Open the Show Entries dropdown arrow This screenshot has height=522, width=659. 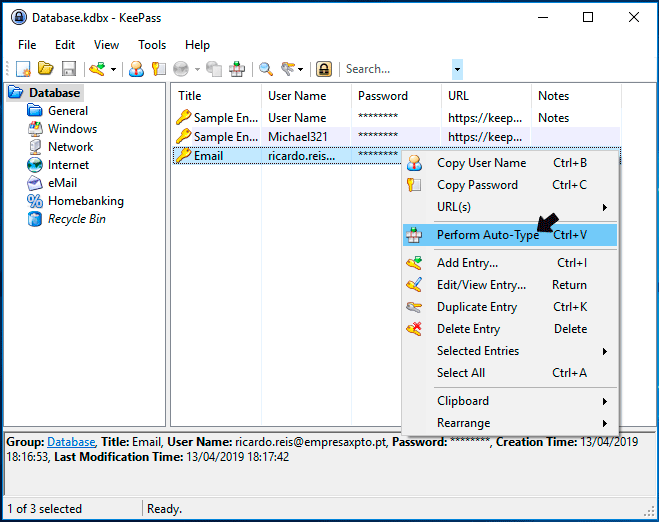(x=300, y=69)
